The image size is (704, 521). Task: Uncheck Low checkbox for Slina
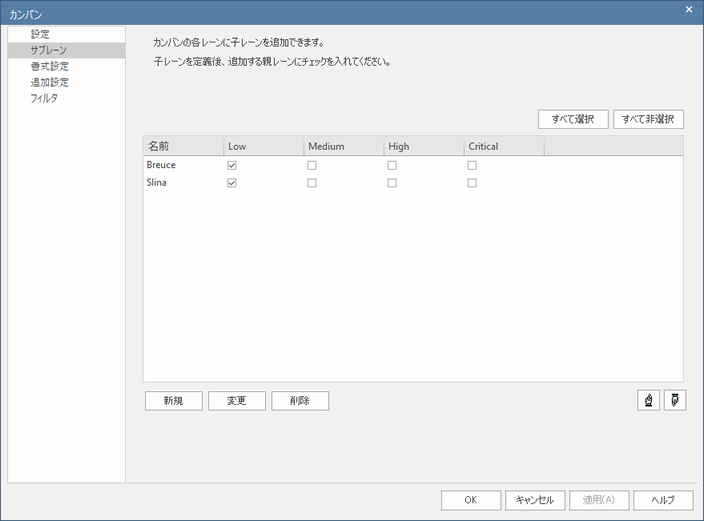[x=232, y=183]
